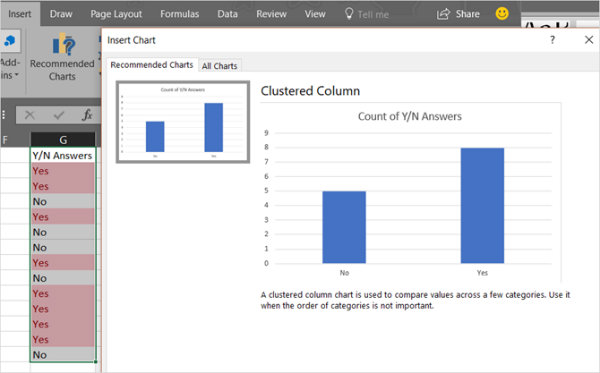Open the Data ribbon tab
Image resolution: width=600 pixels, height=373 pixels.
point(227,14)
